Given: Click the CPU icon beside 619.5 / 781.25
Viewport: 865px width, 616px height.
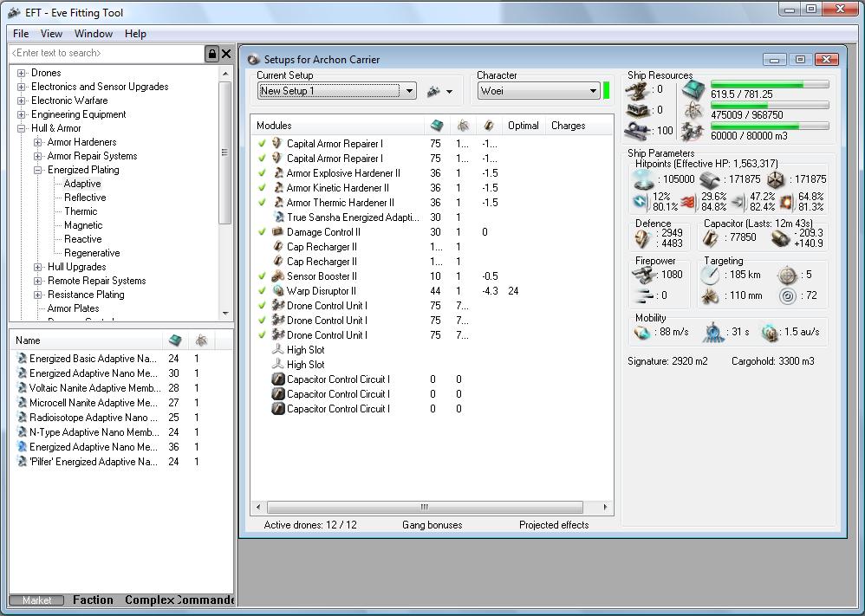Looking at the screenshot, I should click(693, 90).
